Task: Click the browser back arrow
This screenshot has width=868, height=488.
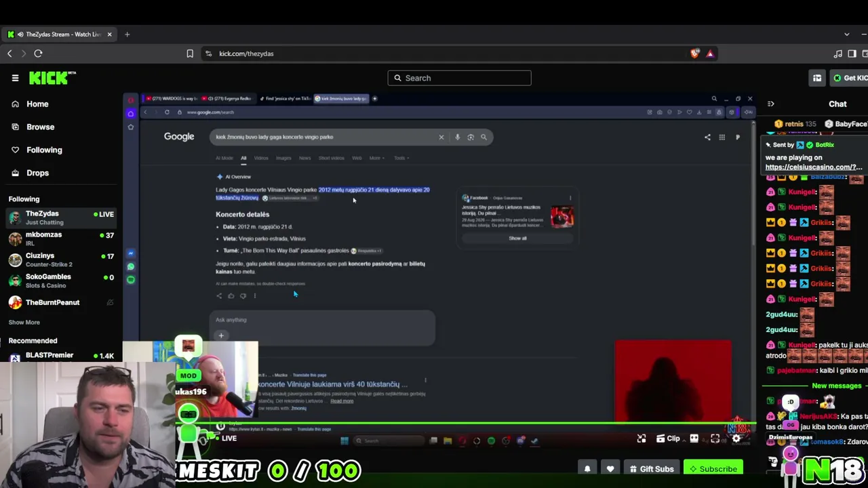Action: pyautogui.click(x=9, y=54)
